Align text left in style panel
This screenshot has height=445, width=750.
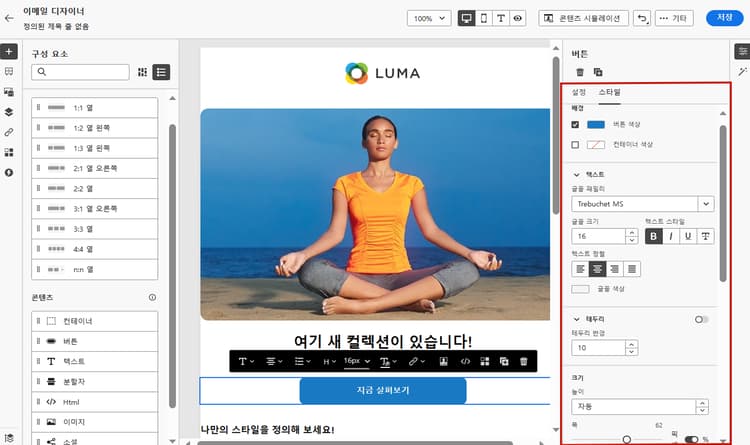(x=580, y=269)
